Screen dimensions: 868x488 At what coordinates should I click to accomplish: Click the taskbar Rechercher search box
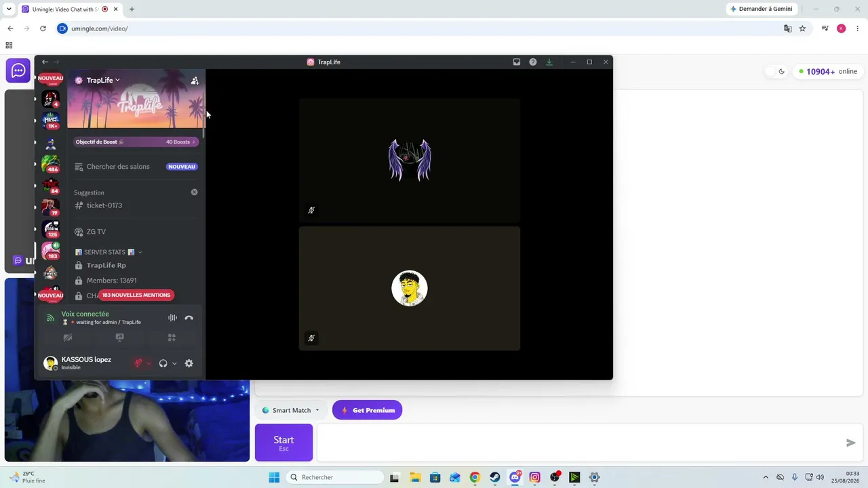335,477
